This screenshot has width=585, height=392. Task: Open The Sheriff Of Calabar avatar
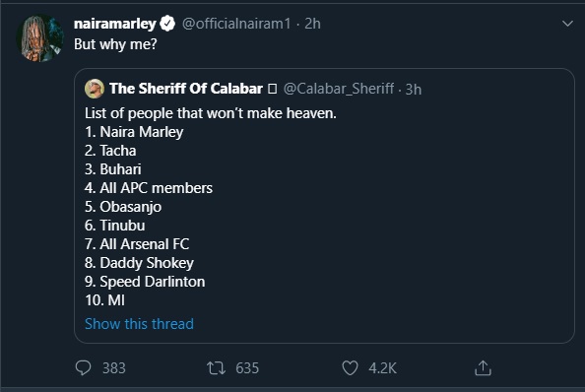pyautogui.click(x=95, y=89)
